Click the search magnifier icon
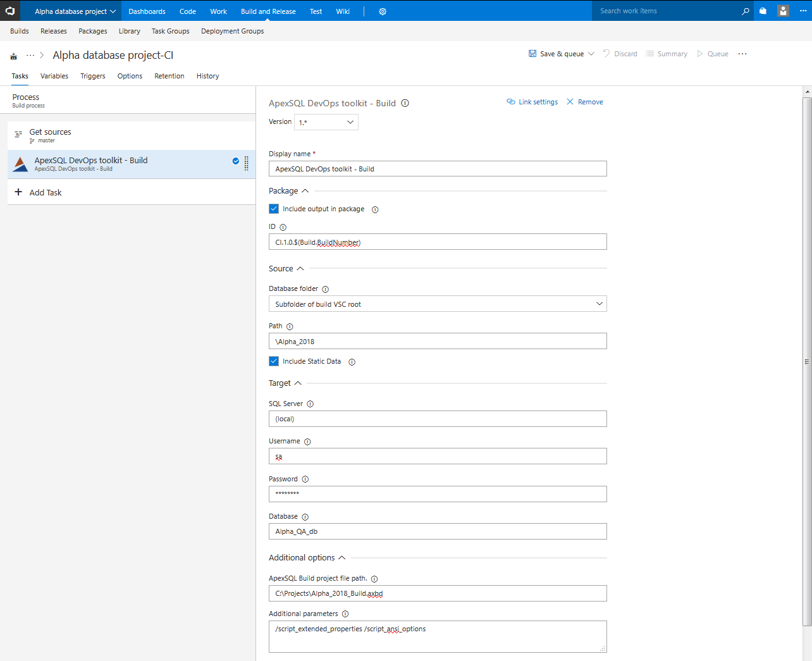The width and height of the screenshot is (812, 661). pos(746,11)
